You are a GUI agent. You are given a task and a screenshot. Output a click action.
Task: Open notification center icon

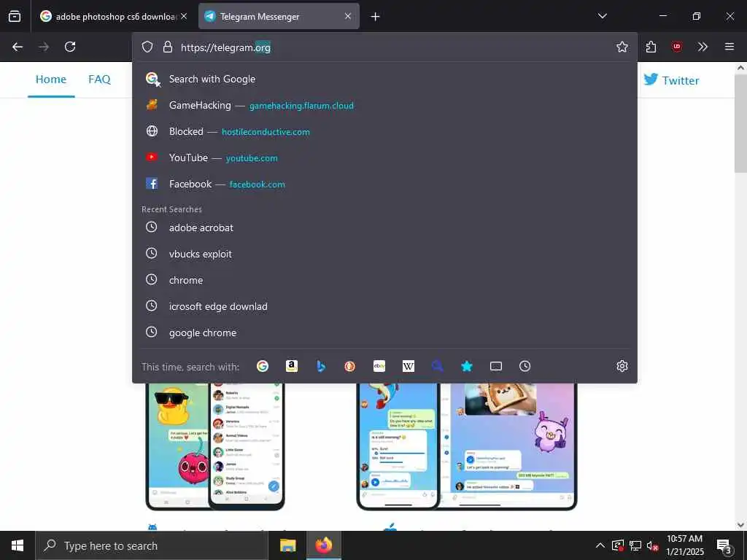coord(724,545)
